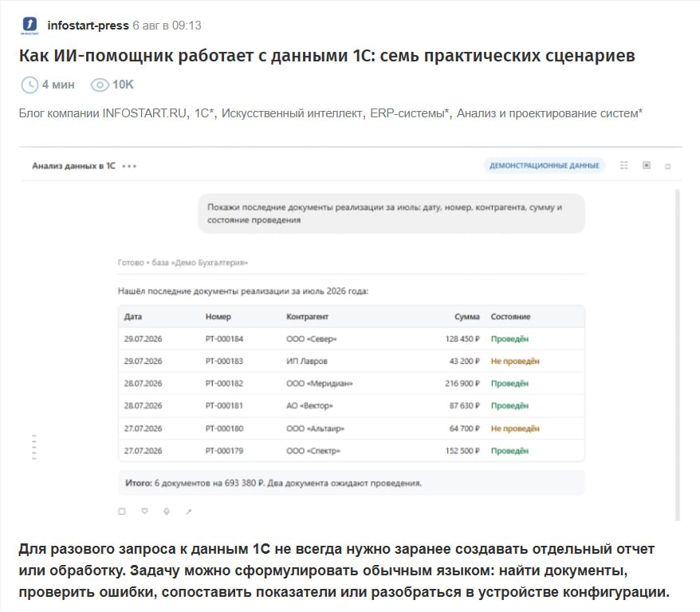Click counterparty ООО «Альтаир»

pyautogui.click(x=316, y=428)
